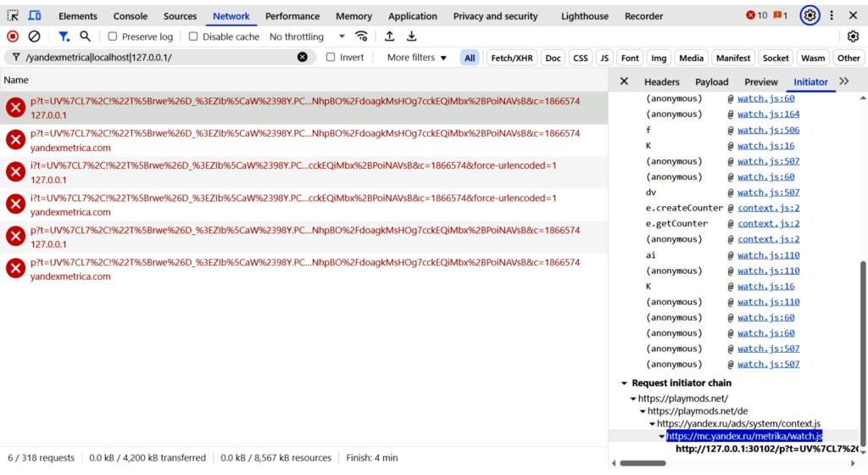Screen dimensions: 868x475
Task: Open the Payload tab
Action: coord(711,81)
